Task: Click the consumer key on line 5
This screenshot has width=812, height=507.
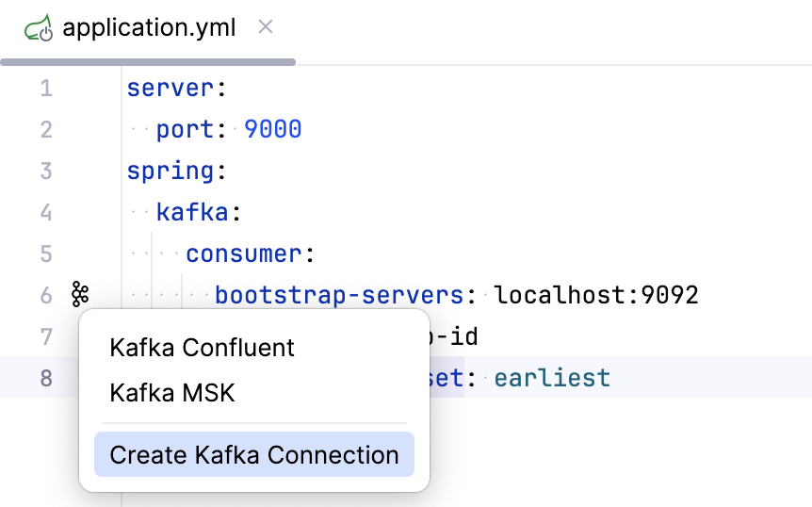Action: (244, 254)
